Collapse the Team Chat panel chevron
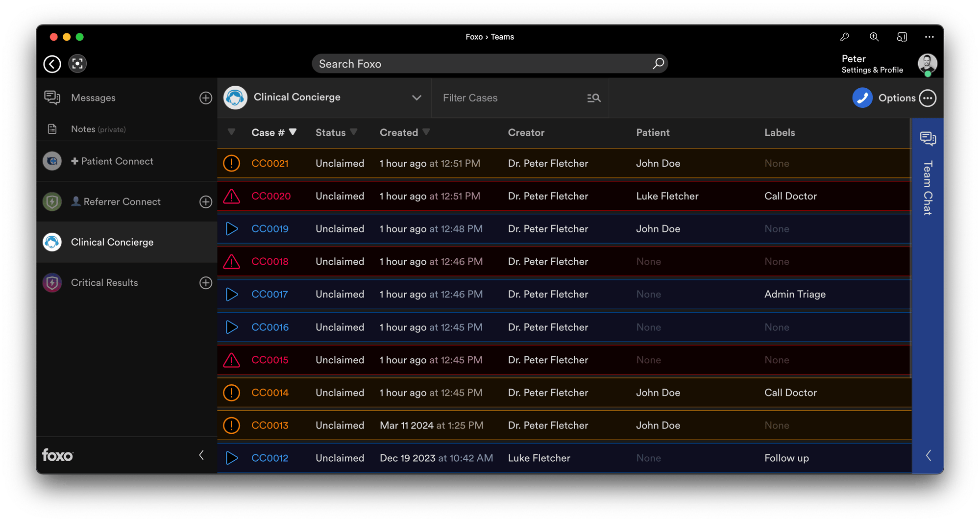Screen dimensions: 980x522 click(x=928, y=455)
